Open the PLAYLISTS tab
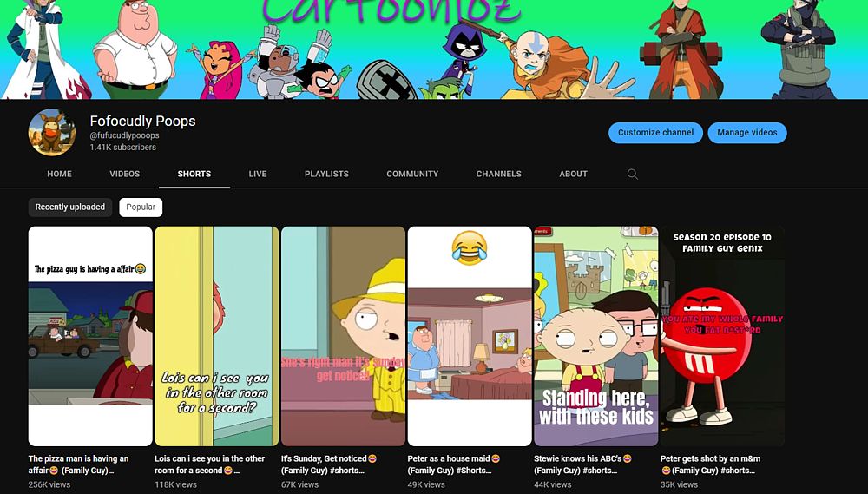This screenshot has width=868, height=494. pos(326,174)
